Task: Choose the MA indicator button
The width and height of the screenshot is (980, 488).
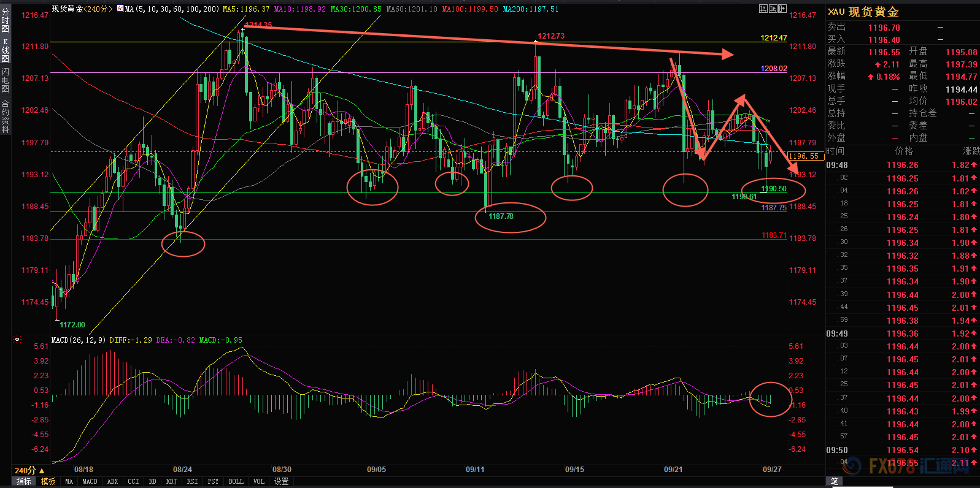Action: (69, 481)
